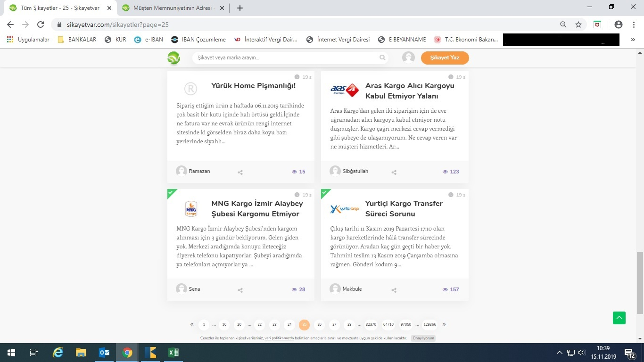
Task: Click Makbule's user avatar
Action: (x=335, y=289)
